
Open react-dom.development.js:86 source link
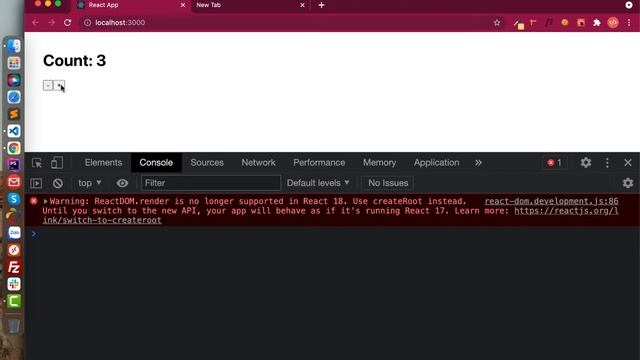coord(551,201)
